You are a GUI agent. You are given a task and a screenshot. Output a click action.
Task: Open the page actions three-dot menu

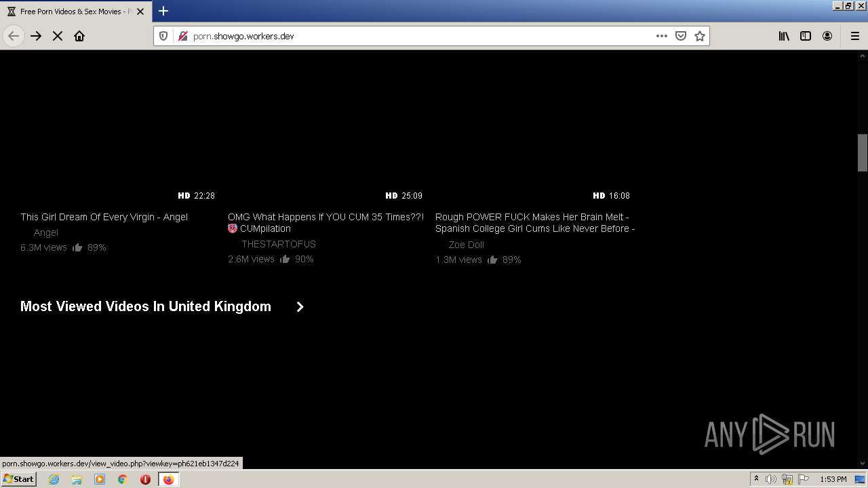tap(662, 36)
